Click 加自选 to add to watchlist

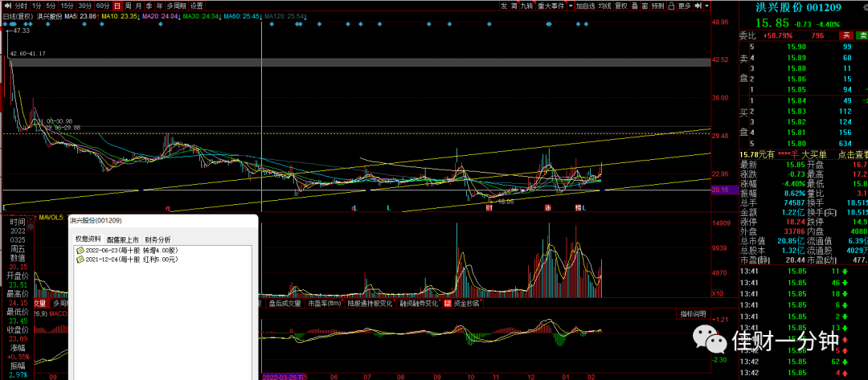tap(586, 6)
